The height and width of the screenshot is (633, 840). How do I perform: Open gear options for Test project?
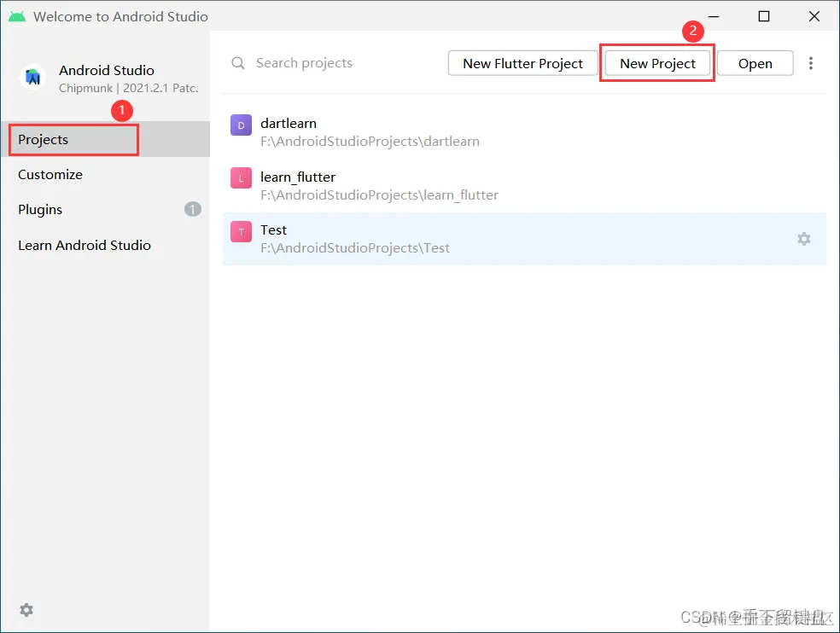(803, 239)
